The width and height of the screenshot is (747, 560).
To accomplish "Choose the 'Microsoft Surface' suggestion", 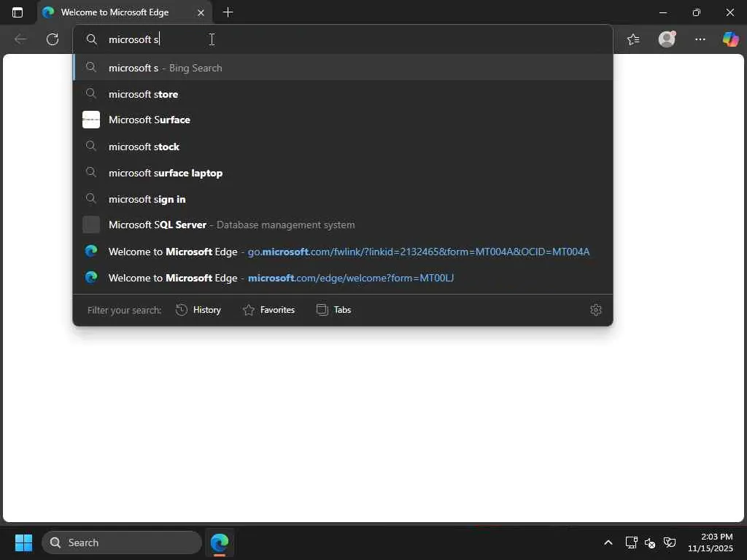I will [x=343, y=120].
